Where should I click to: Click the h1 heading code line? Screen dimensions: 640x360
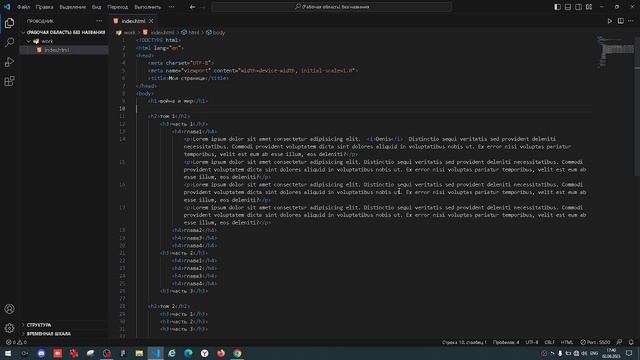(178, 101)
